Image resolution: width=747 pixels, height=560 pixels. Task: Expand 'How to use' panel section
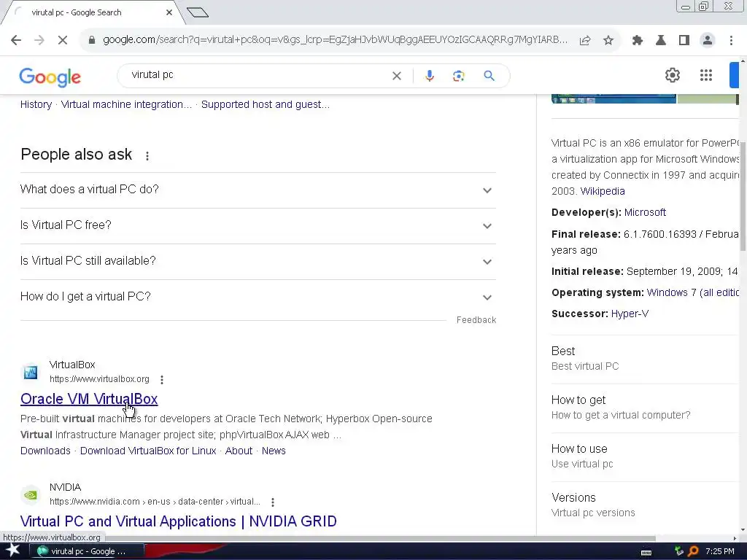click(644, 456)
